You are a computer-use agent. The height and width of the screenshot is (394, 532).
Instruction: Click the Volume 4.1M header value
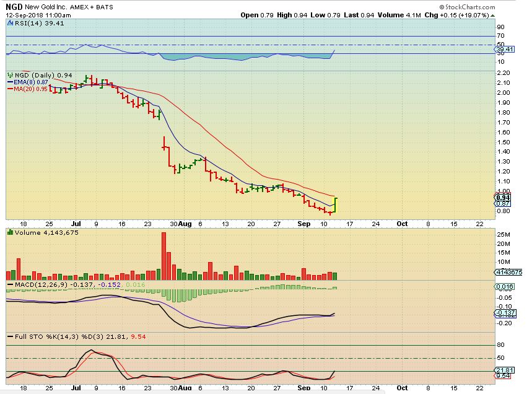click(x=399, y=15)
